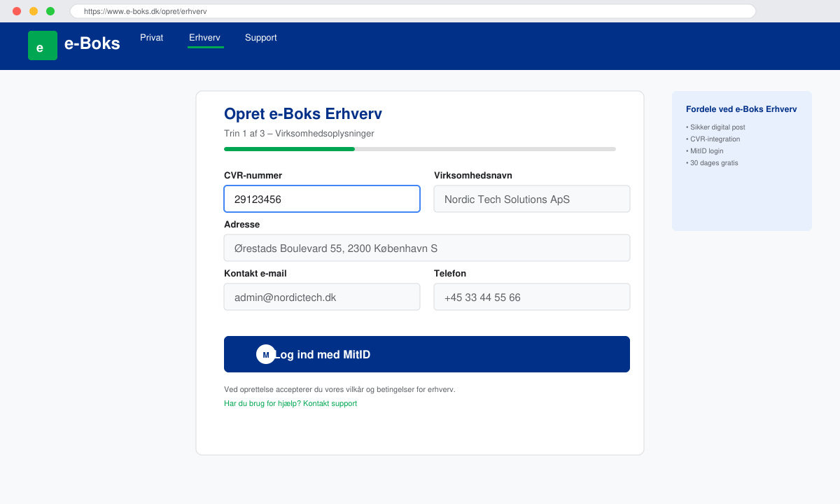This screenshot has height=504, width=840.
Task: Click the CVR-nummer field label
Action: pos(253,176)
